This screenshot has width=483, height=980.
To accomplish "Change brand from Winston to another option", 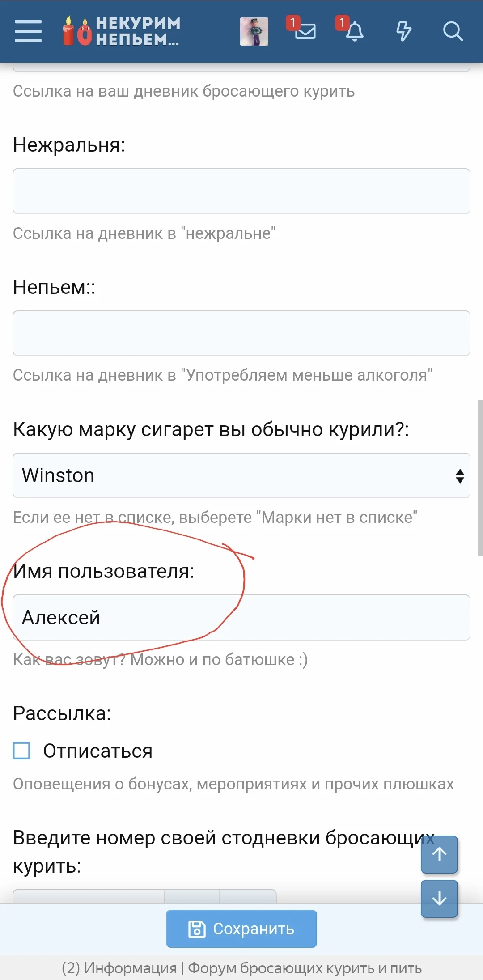I will (x=241, y=475).
